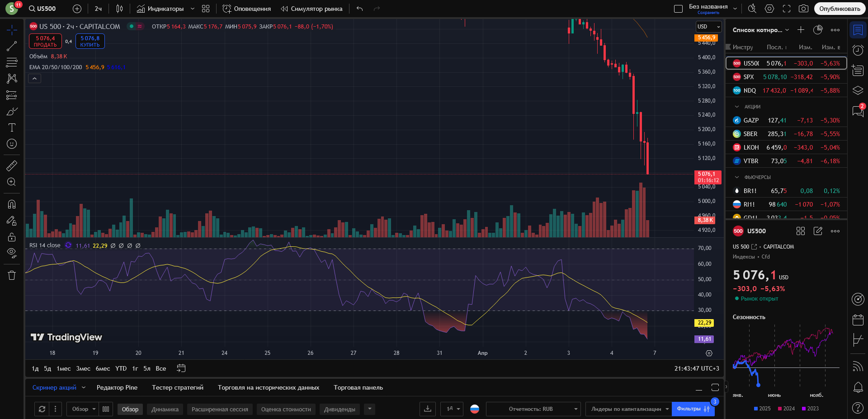Open the chart patterns drawing tool
Image resolution: width=868 pixels, height=419 pixels.
click(12, 79)
